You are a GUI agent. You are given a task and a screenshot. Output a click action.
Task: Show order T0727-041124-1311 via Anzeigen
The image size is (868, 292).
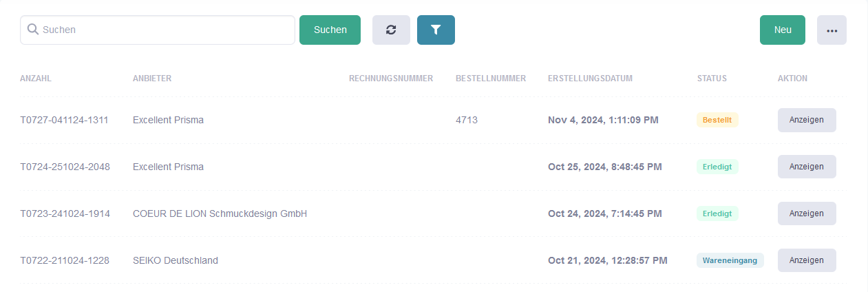[807, 120]
